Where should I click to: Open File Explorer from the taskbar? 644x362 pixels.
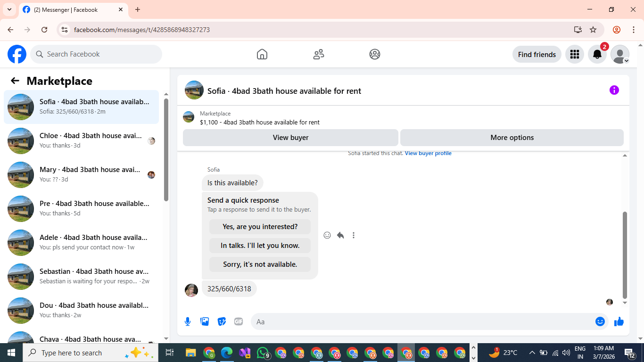tap(190, 353)
